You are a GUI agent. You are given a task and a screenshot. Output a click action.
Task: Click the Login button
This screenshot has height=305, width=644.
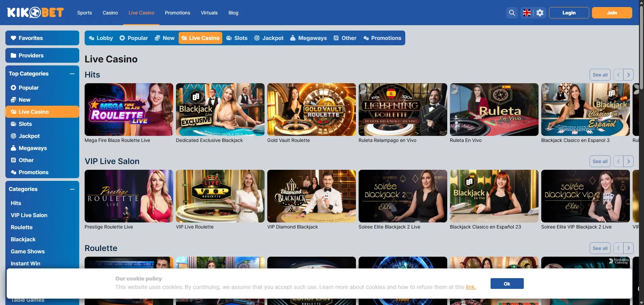click(569, 13)
